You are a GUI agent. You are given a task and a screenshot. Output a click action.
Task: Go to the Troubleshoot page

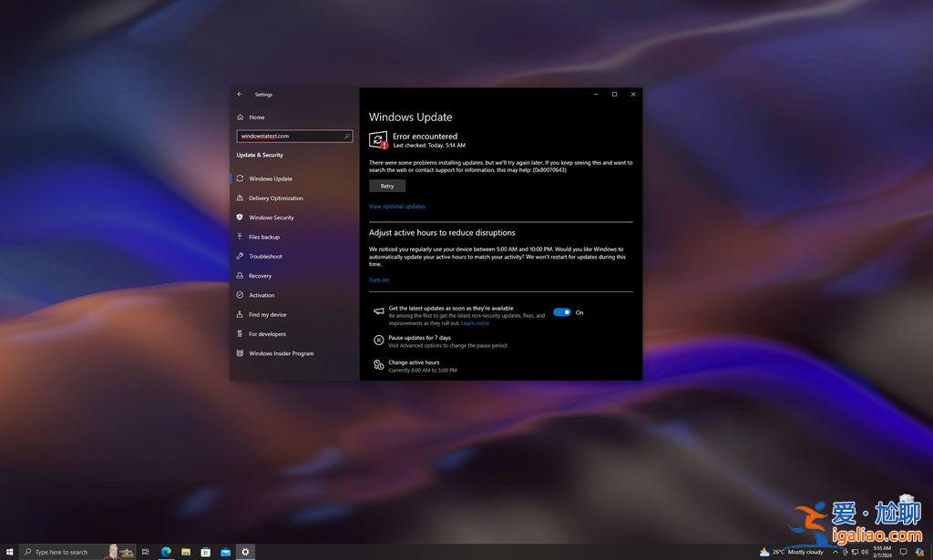265,257
